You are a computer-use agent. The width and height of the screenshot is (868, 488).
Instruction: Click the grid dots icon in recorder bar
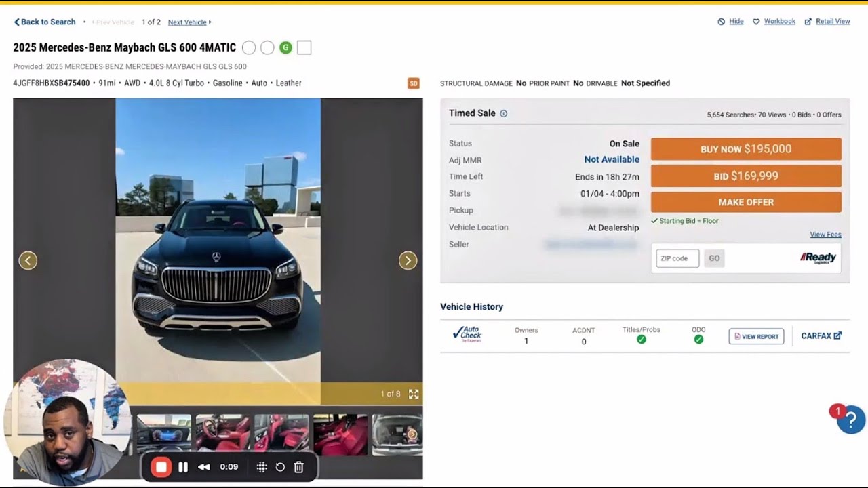coord(262,467)
